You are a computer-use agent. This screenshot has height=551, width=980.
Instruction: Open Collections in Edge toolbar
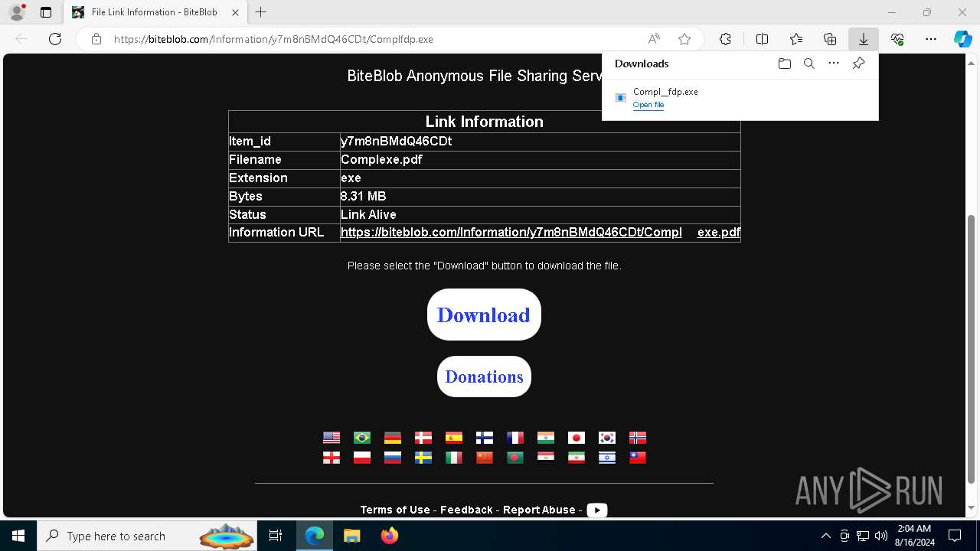[830, 39]
